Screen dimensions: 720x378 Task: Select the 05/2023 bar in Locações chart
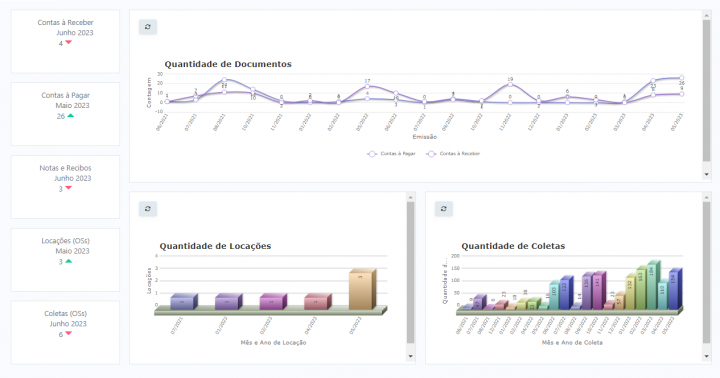point(362,289)
